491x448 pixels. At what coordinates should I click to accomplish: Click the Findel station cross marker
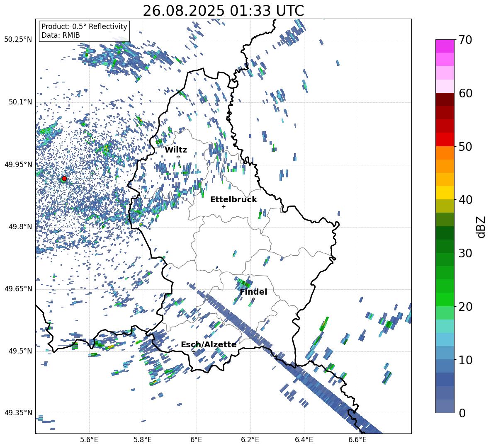[253, 299]
